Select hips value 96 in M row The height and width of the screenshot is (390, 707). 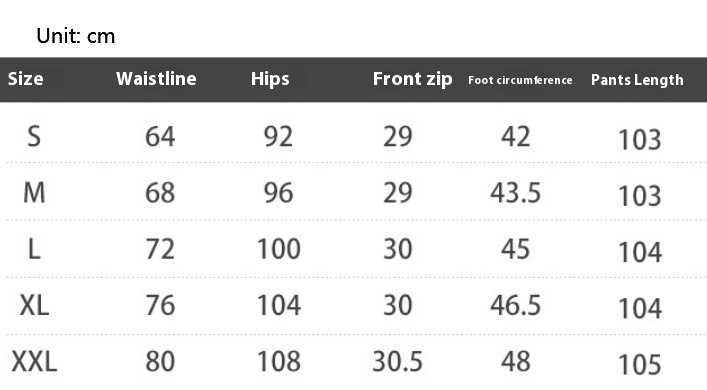tap(278, 193)
